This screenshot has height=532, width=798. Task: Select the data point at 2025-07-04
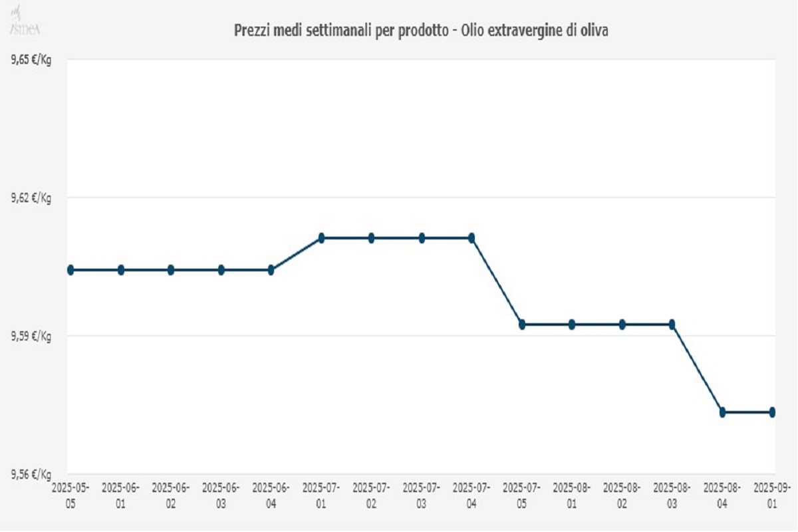pyautogui.click(x=471, y=238)
